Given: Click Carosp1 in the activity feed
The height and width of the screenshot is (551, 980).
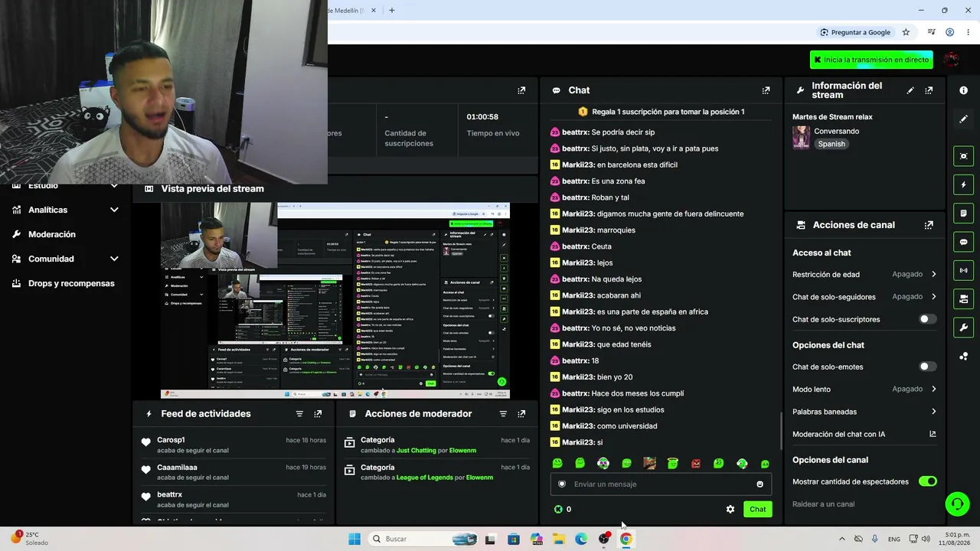Looking at the screenshot, I should (x=171, y=440).
